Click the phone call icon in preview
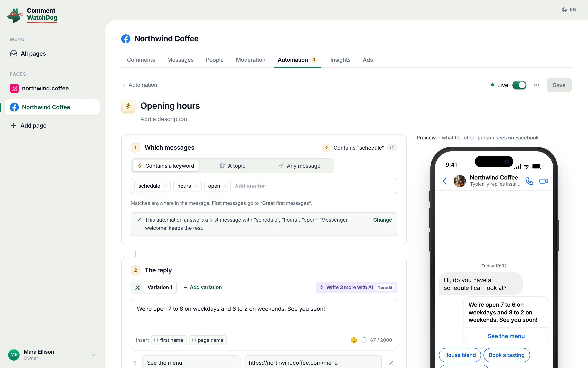588x368 pixels. [x=529, y=181]
